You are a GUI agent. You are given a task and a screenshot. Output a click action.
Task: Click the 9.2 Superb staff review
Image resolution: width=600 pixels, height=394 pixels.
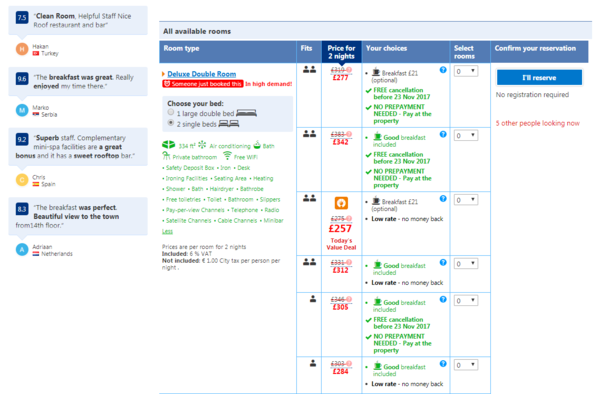78,147
